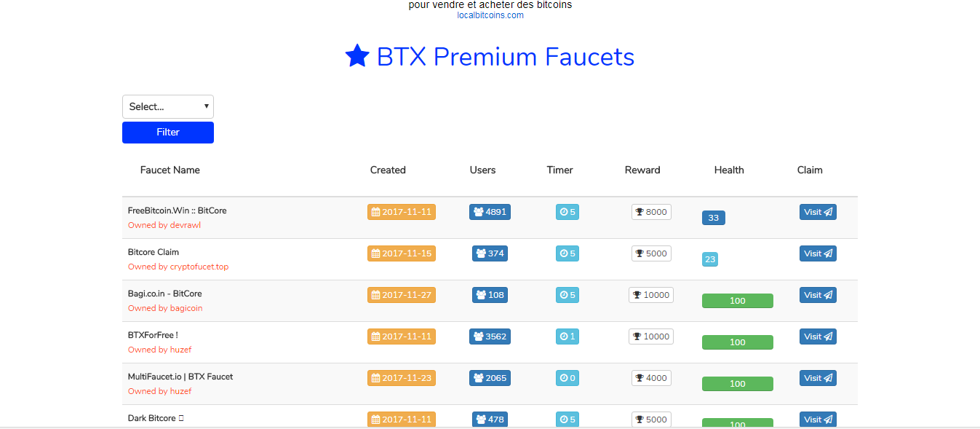Click the 2017-11-27 date badge for Bagi.co.in
The width and height of the screenshot is (980, 429).
click(402, 295)
